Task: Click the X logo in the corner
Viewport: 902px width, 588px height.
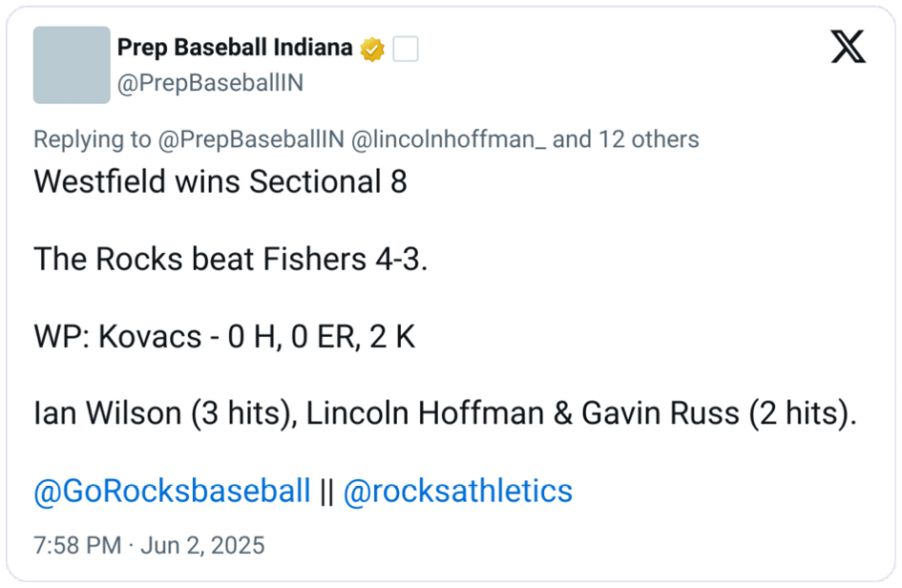Action: click(848, 47)
